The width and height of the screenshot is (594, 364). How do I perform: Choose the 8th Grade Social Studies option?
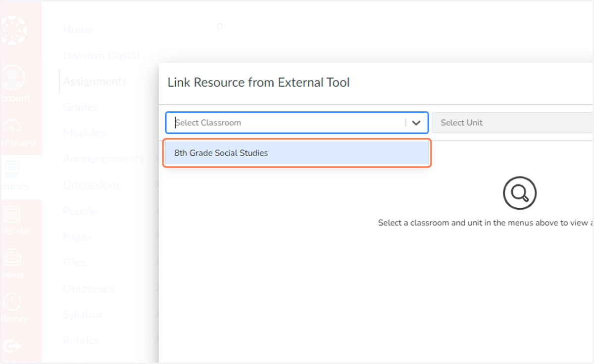coord(297,153)
